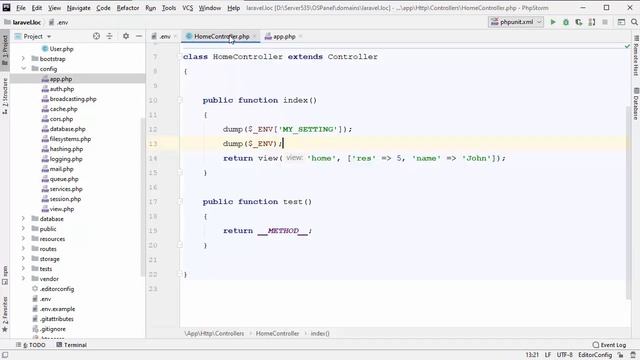Click index() in bottom breadcrumb

coord(320,333)
